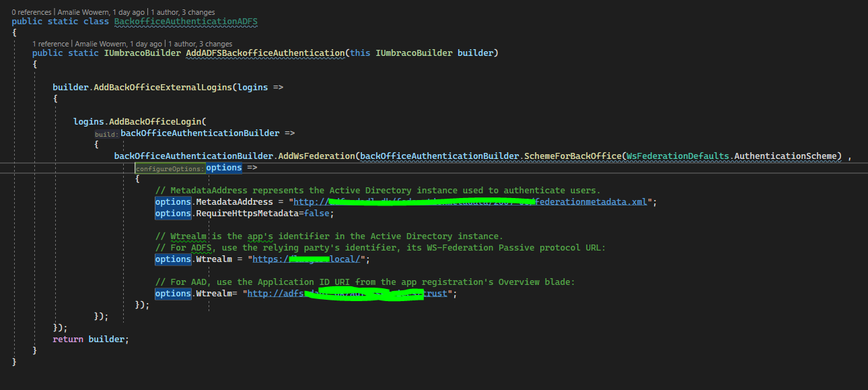The image size is (868, 390).
Task: Click the method name AddADFSBackofficeAuthentication
Action: tap(264, 53)
